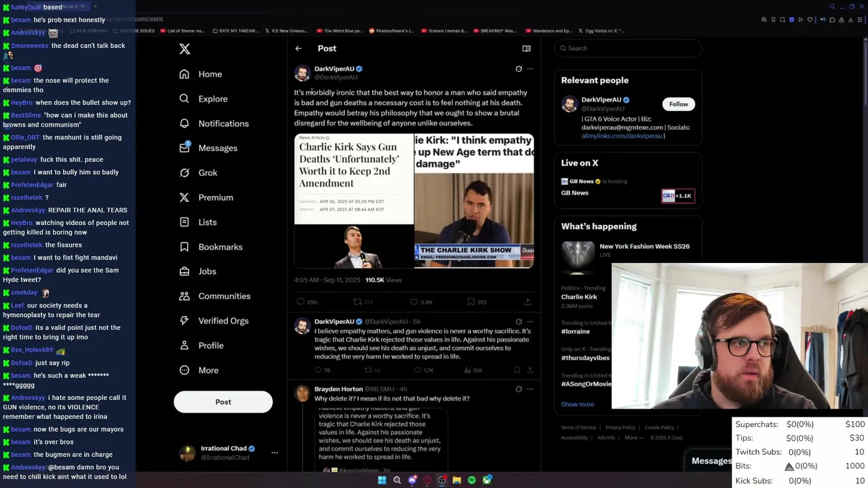The image size is (868, 488).
Task: Open Explore in sidebar
Action: coord(203,99)
